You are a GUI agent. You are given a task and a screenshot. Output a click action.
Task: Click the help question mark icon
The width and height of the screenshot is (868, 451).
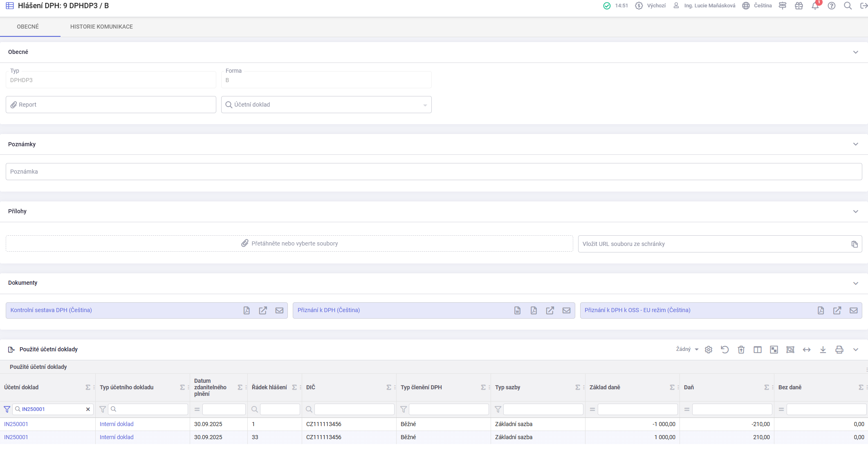click(x=831, y=6)
